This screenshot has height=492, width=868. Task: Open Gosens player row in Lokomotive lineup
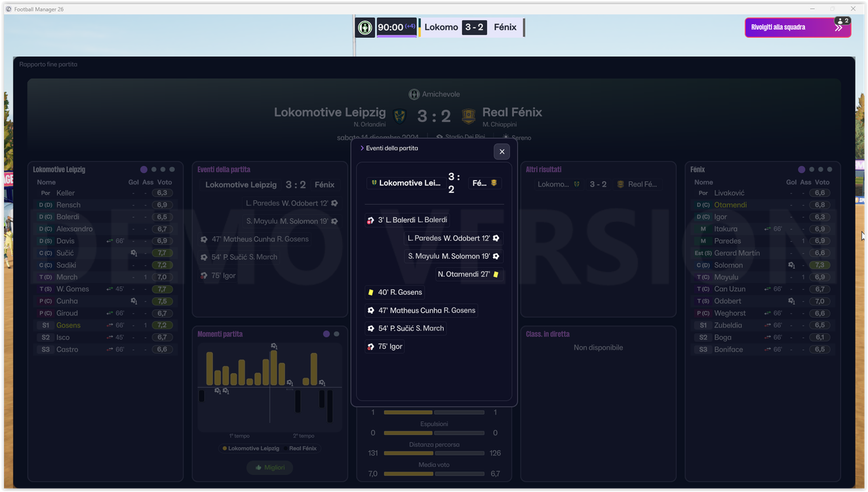[x=106, y=326]
